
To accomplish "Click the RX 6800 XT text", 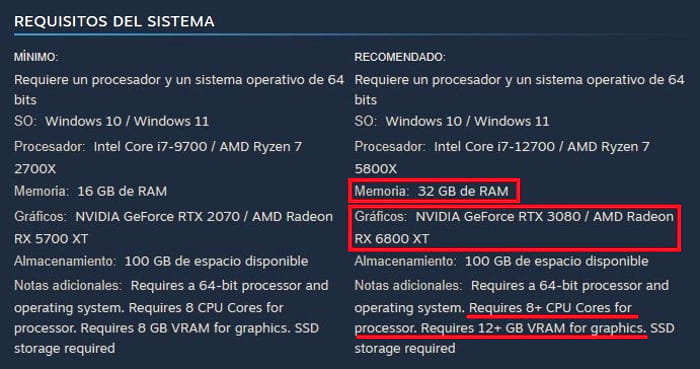I will (392, 239).
